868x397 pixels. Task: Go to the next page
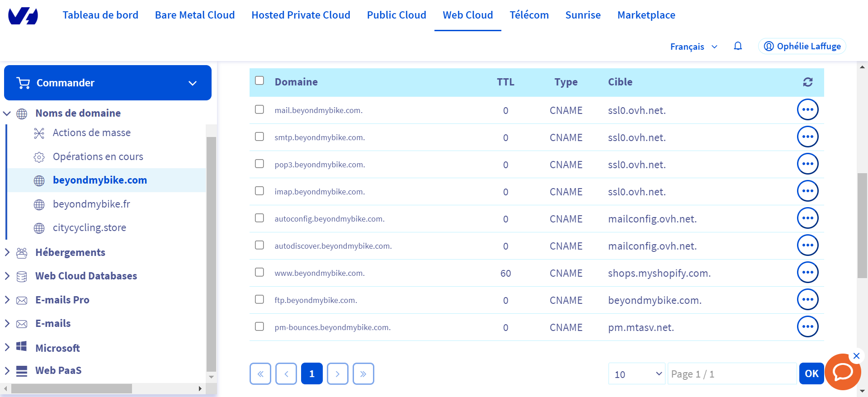click(x=338, y=373)
